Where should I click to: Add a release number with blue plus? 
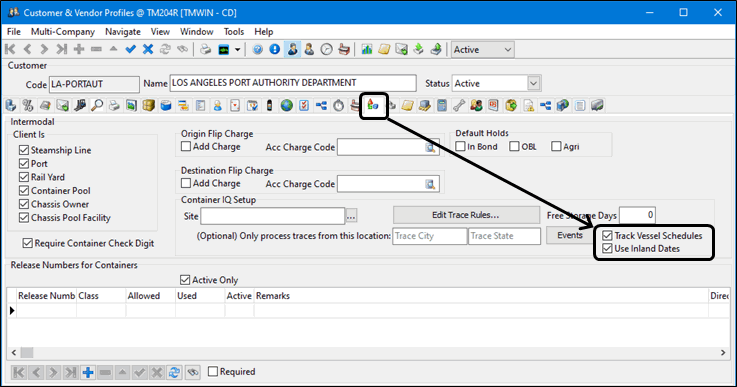point(88,372)
